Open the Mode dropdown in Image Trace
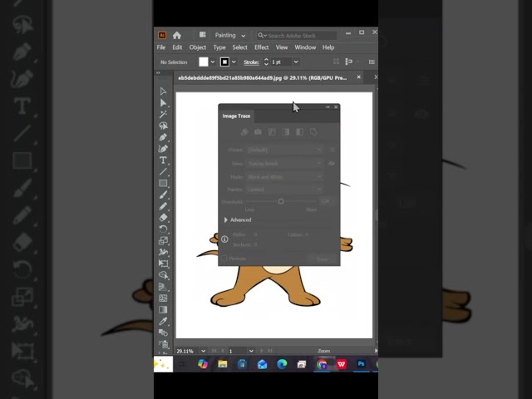 pyautogui.click(x=284, y=177)
